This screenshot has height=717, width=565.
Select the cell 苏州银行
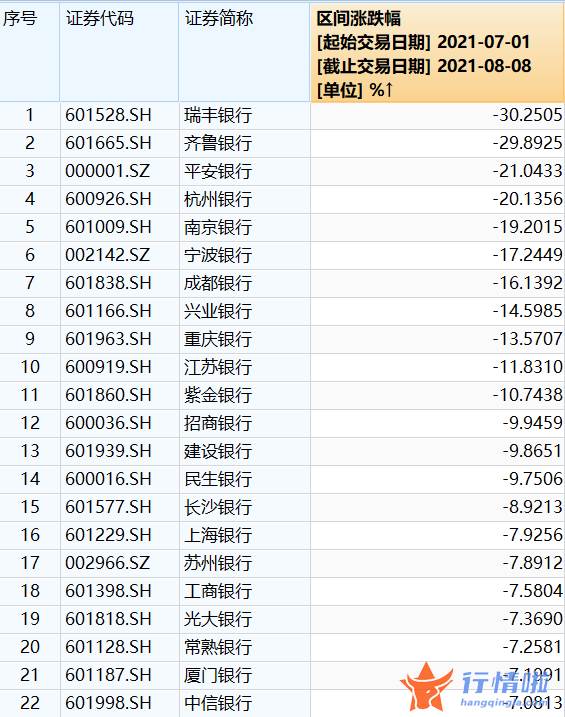[x=245, y=563]
